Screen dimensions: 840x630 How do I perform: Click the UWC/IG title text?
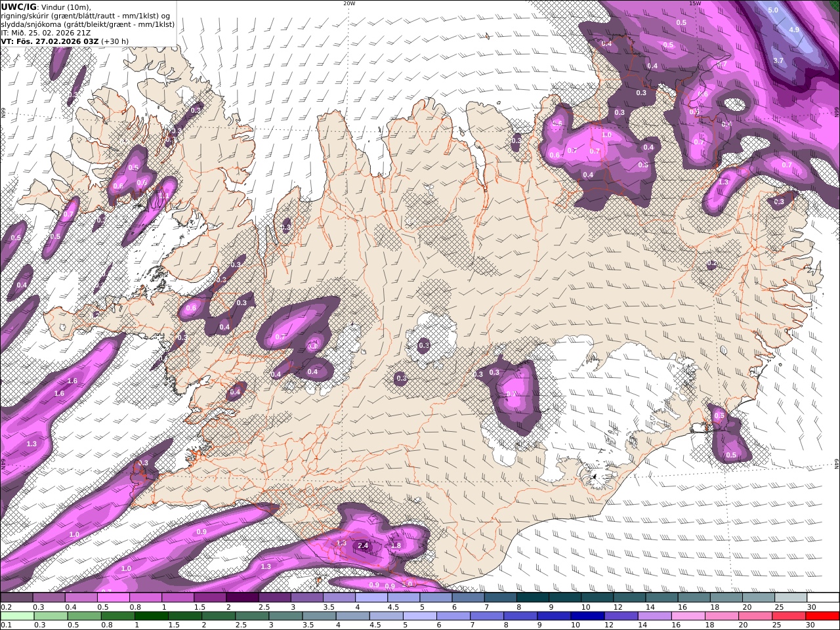pyautogui.click(x=19, y=7)
